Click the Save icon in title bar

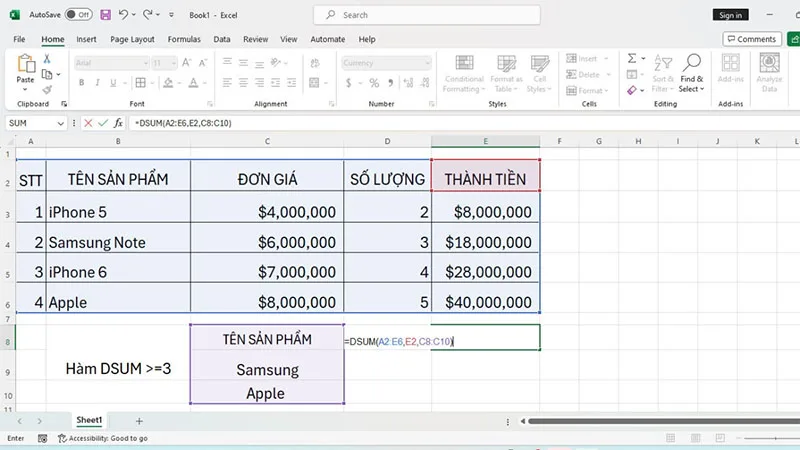[x=106, y=15]
